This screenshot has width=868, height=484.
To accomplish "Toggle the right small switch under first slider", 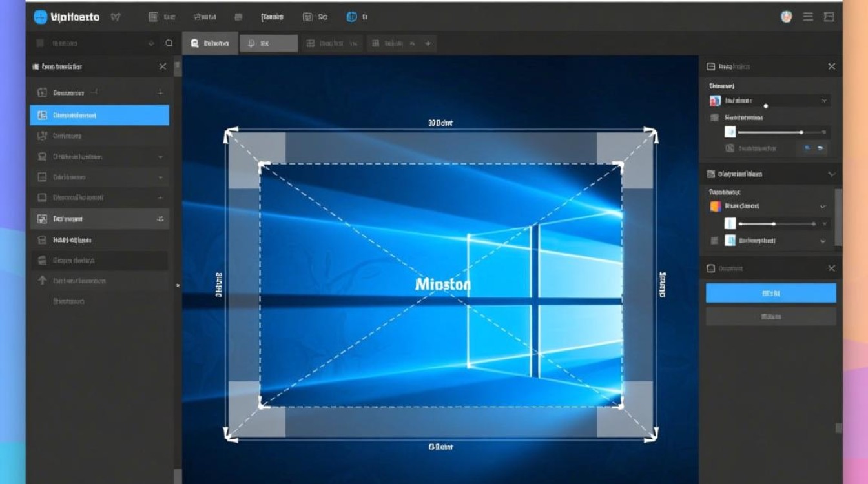I will click(820, 148).
